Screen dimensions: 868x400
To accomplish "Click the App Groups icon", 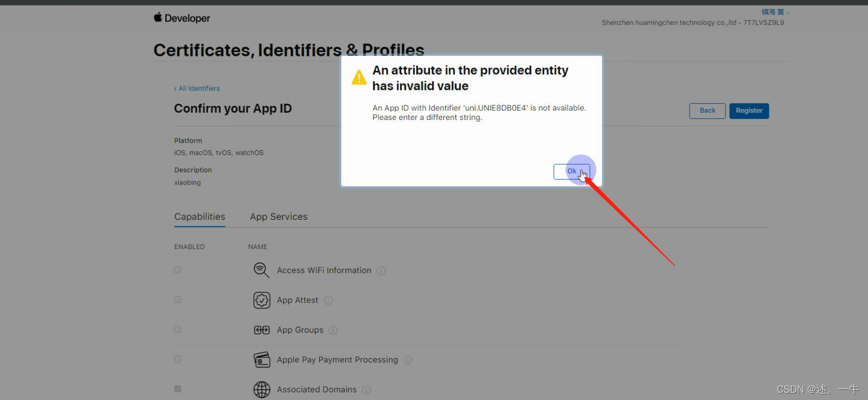I will click(262, 330).
